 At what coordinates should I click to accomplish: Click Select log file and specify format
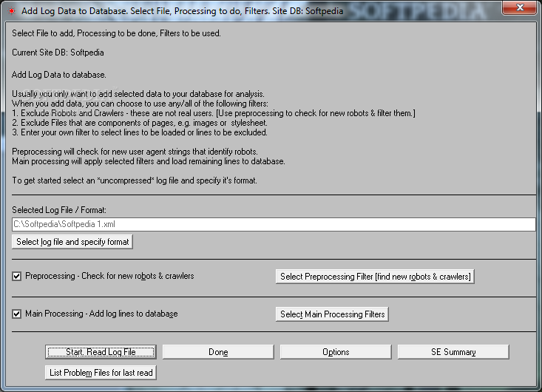click(72, 242)
